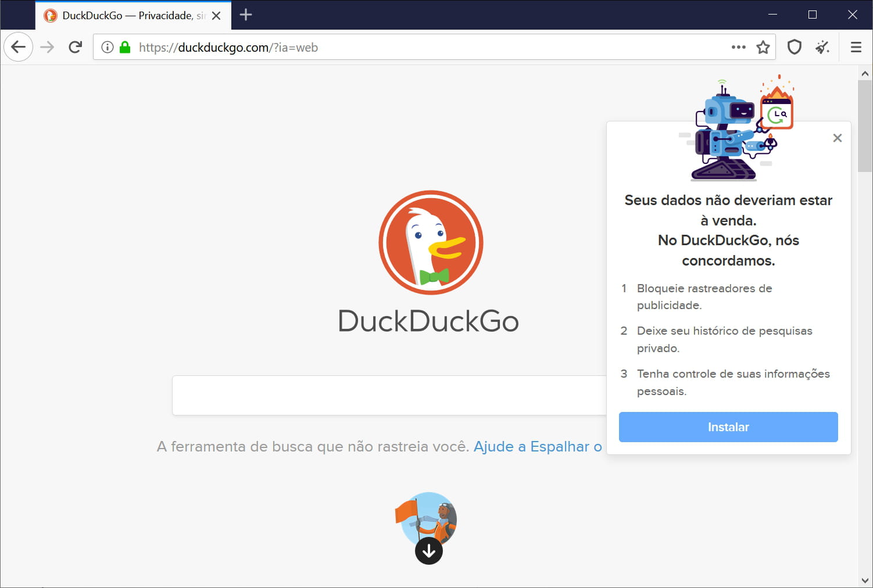Close the DuckDuckGo tab
This screenshot has width=873, height=588.
[x=216, y=16]
